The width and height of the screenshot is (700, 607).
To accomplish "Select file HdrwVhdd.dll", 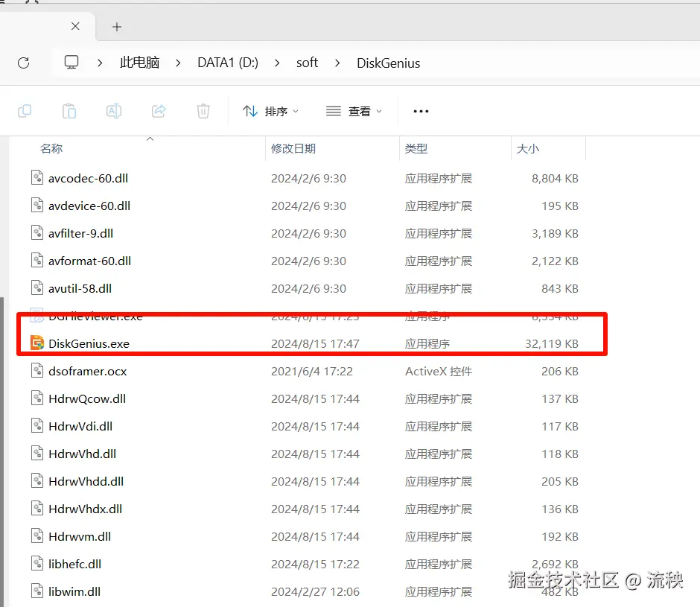I will (x=86, y=481).
